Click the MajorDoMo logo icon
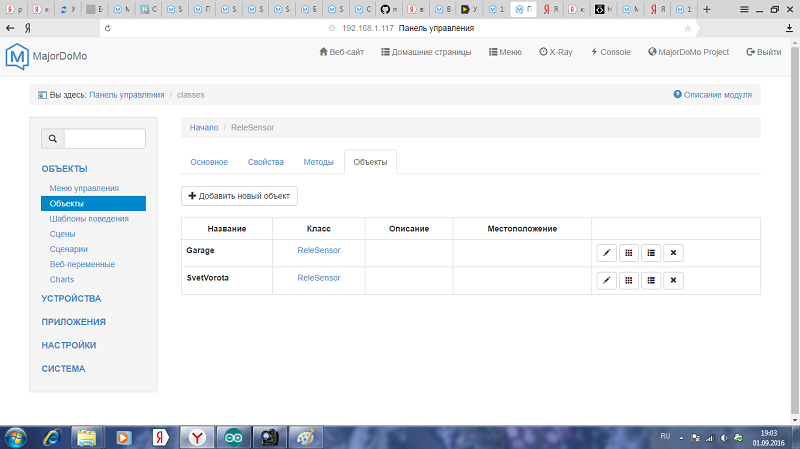This screenshot has width=800, height=449. tap(17, 56)
